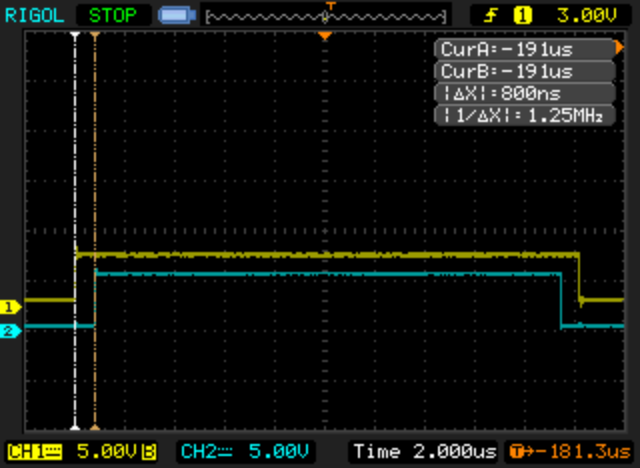
Task: Click the white cursor A bottom marker
Action: [75, 427]
